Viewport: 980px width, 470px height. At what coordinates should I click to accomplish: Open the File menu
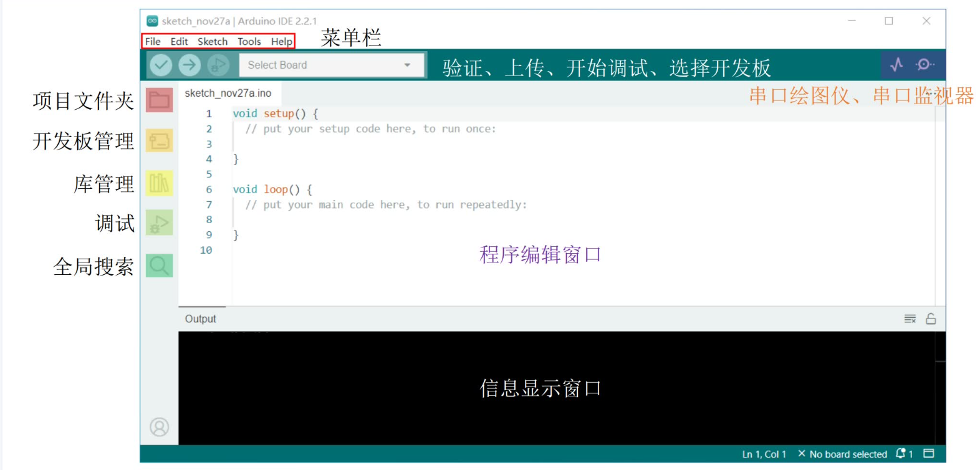[153, 42]
